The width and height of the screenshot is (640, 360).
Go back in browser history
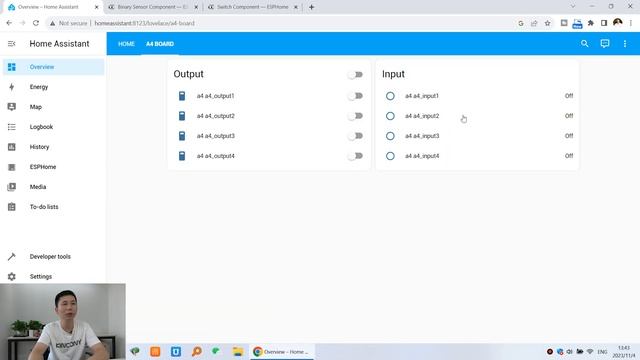coord(9,23)
